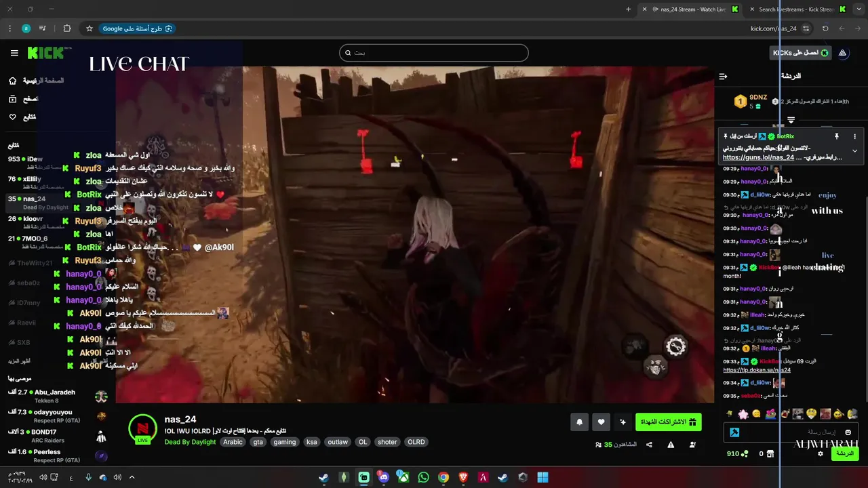Toggle follow heart for nas_24
The image size is (868, 488).
[x=601, y=422]
